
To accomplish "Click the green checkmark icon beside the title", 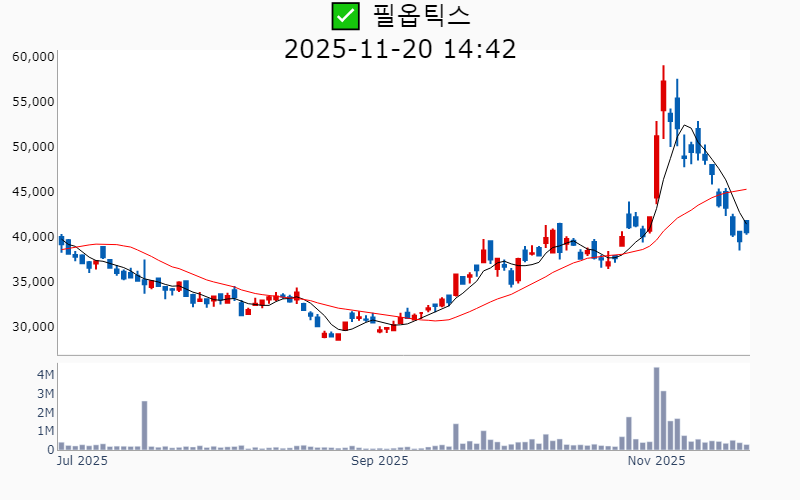I will pos(345,16).
